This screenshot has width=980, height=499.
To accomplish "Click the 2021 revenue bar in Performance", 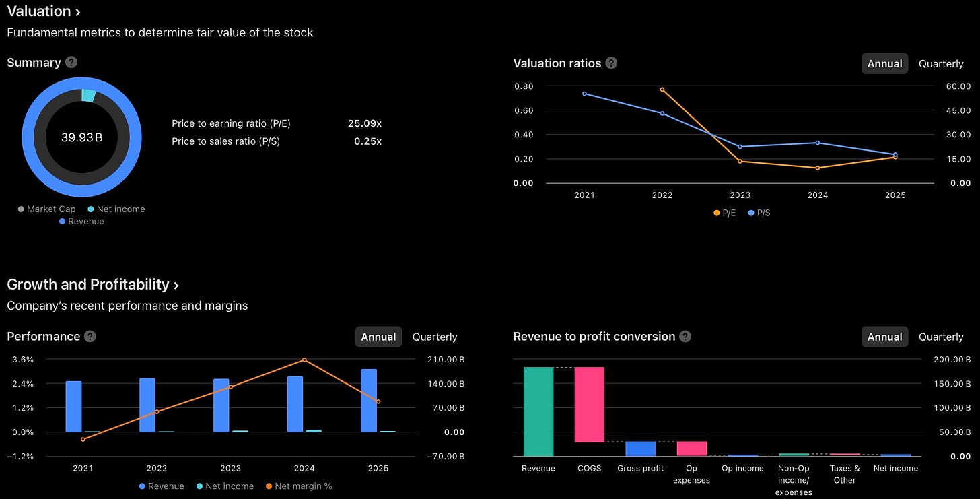I will 73,407.
